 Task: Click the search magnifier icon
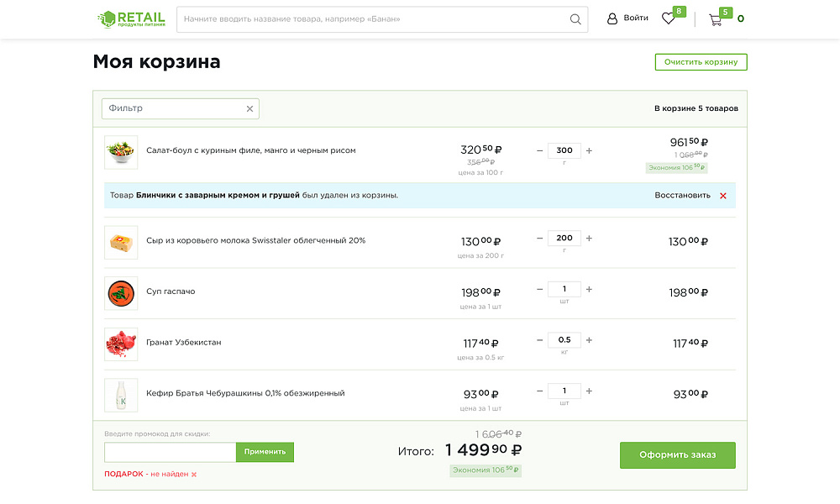tap(575, 18)
